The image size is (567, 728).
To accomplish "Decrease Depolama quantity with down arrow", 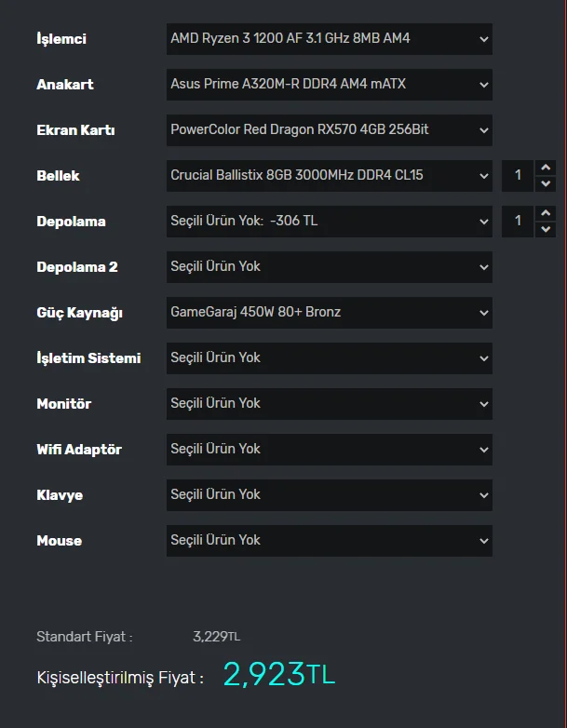I will pos(547,229).
